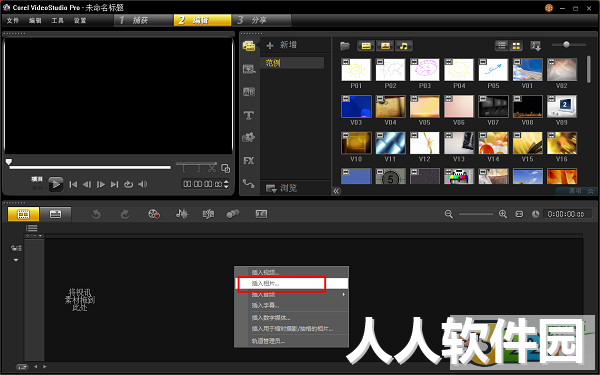Collapse the library panel with double-arrow
Viewport: 600px width, 375px height.
pos(336,191)
